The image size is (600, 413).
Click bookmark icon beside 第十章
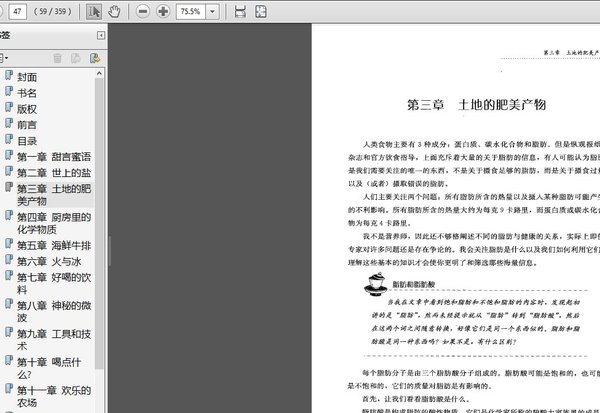8,361
